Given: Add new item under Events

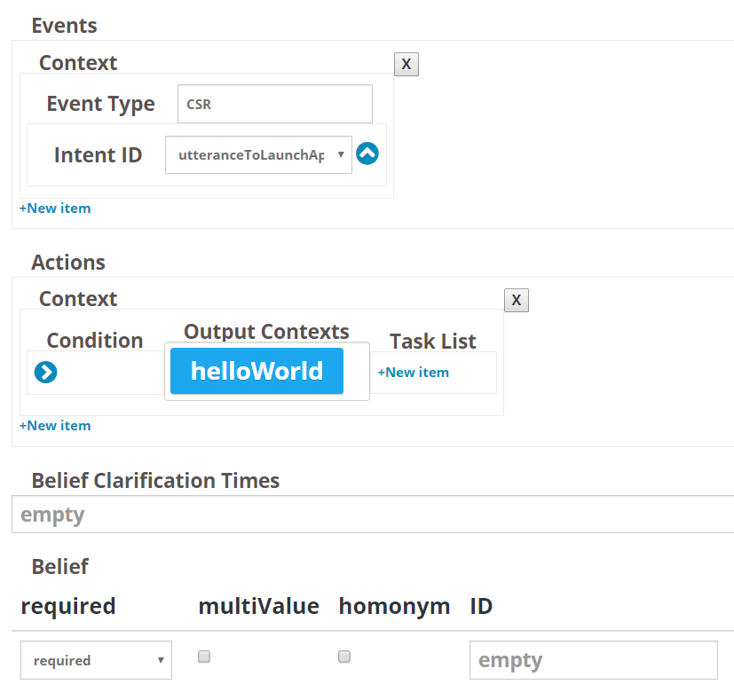Looking at the screenshot, I should (55, 208).
